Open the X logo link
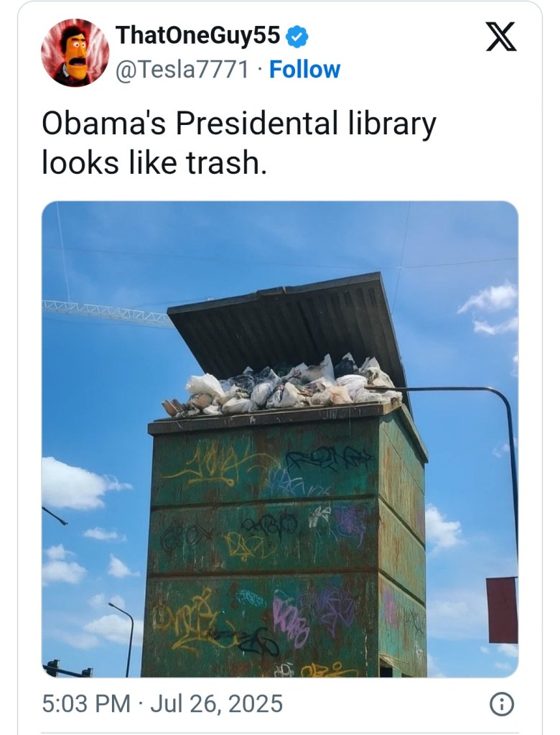 pos(500,37)
